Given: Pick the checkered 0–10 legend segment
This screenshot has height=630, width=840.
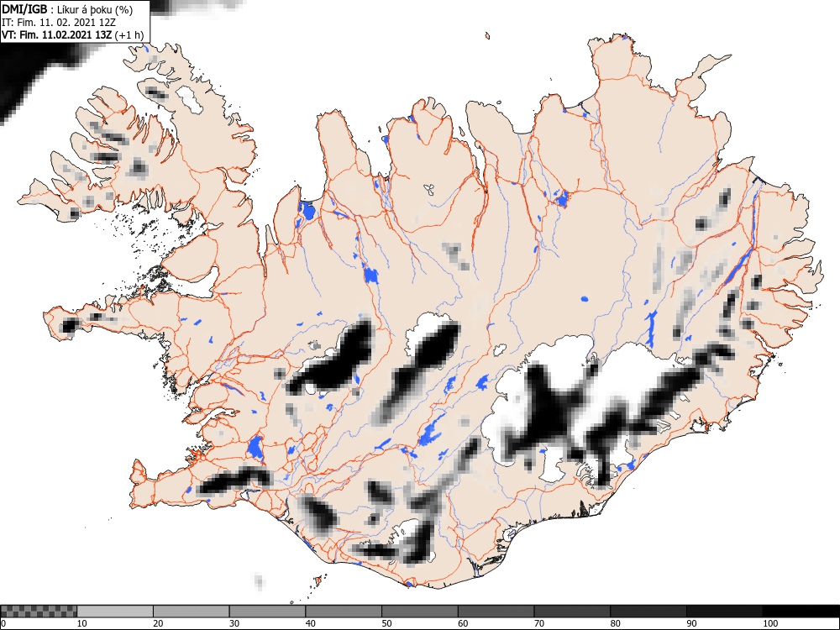Looking at the screenshot, I should pos(39,612).
